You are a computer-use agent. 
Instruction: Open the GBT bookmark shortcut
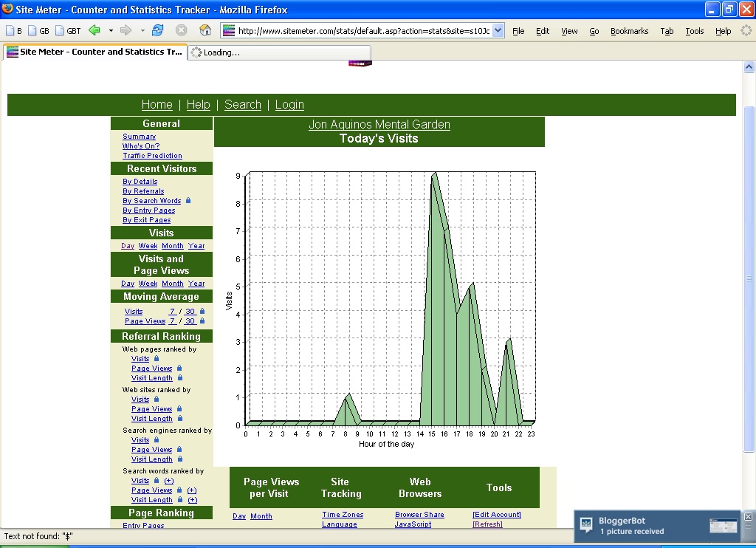point(68,31)
